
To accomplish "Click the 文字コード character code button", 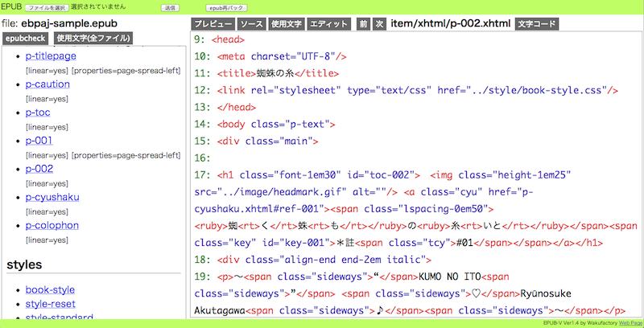I will 536,24.
